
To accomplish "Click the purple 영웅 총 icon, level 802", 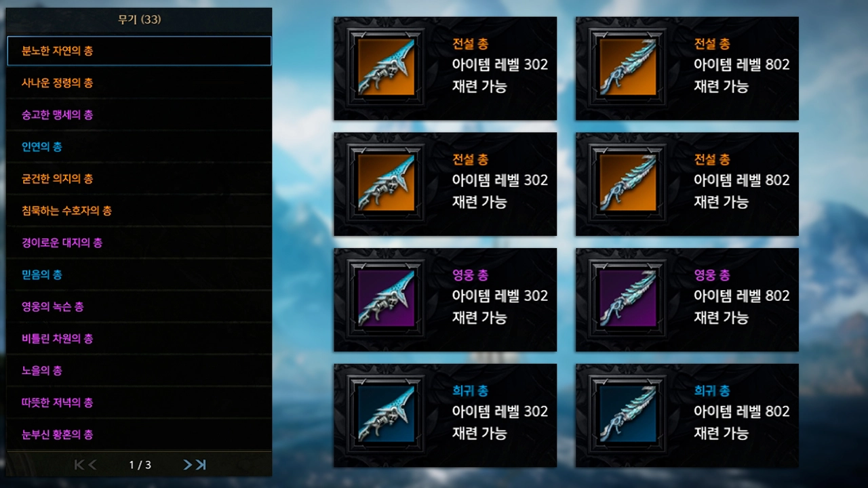I will click(627, 299).
